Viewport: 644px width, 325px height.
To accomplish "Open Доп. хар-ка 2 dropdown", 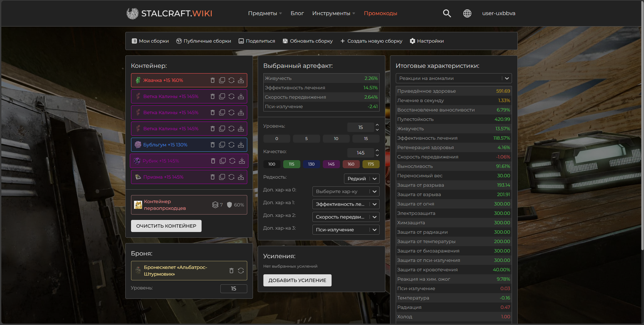I will coord(346,217).
